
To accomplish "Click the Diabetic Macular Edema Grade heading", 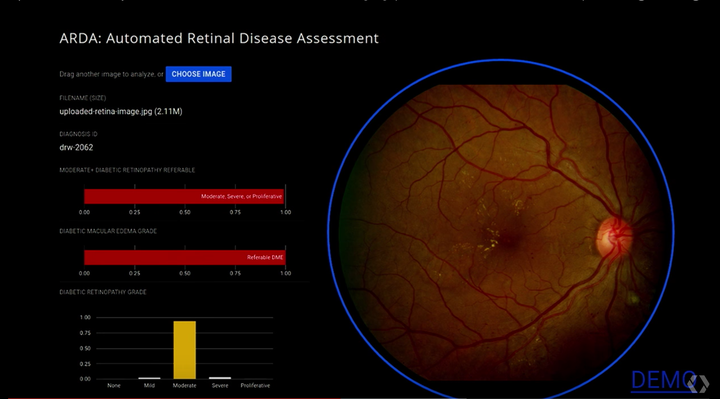I will [x=108, y=231].
